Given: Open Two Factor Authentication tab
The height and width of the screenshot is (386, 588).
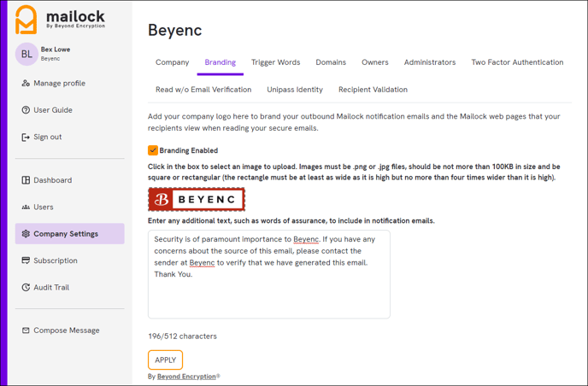Looking at the screenshot, I should (517, 62).
